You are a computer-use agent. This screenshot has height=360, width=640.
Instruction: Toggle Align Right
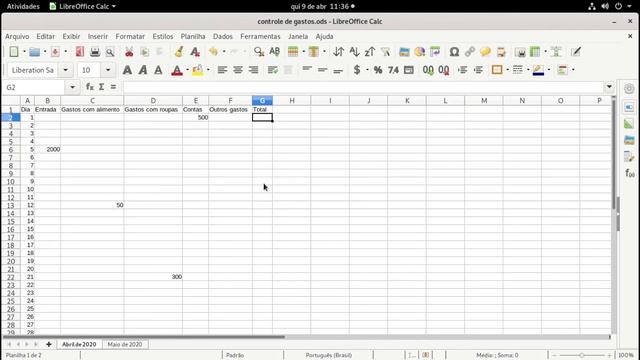pos(253,70)
